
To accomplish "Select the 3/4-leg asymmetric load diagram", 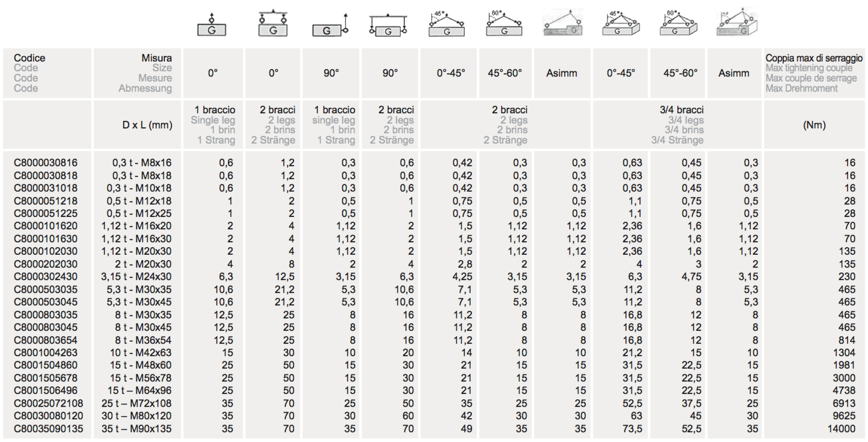I will click(737, 23).
